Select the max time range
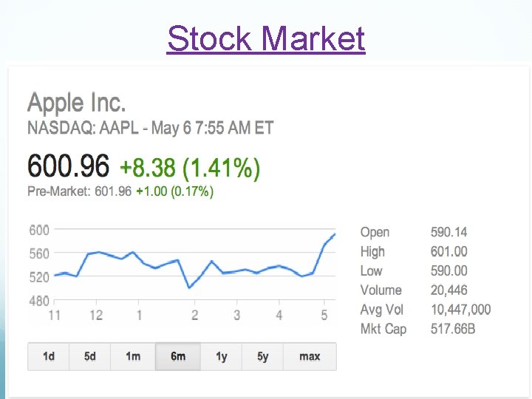This screenshot has width=532, height=399. [310, 356]
